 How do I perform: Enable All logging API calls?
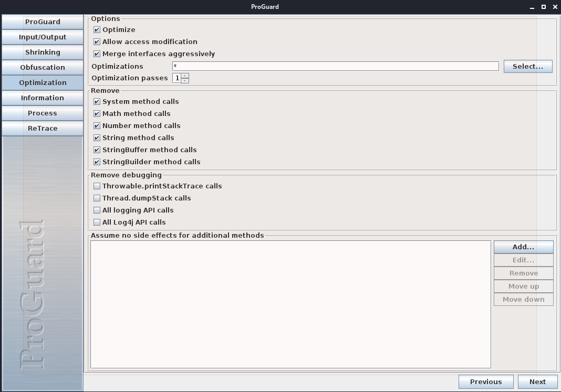click(97, 210)
